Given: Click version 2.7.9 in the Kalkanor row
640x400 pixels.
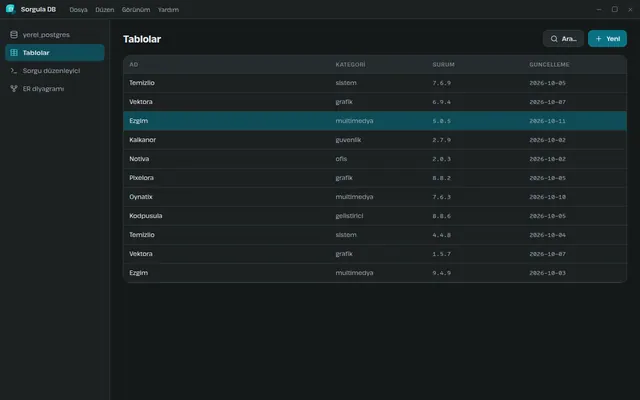Looking at the screenshot, I should point(442,140).
